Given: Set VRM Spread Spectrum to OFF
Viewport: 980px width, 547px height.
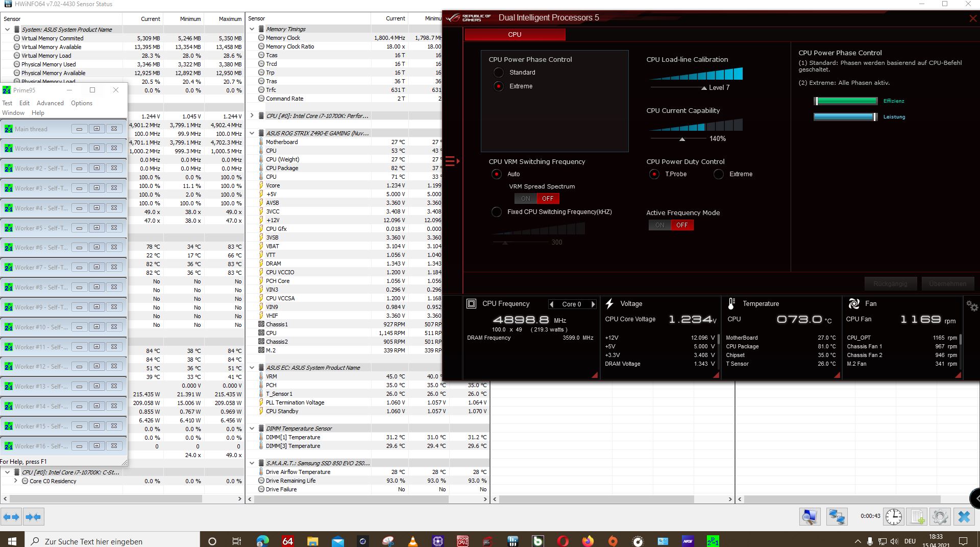Looking at the screenshot, I should (x=548, y=199).
